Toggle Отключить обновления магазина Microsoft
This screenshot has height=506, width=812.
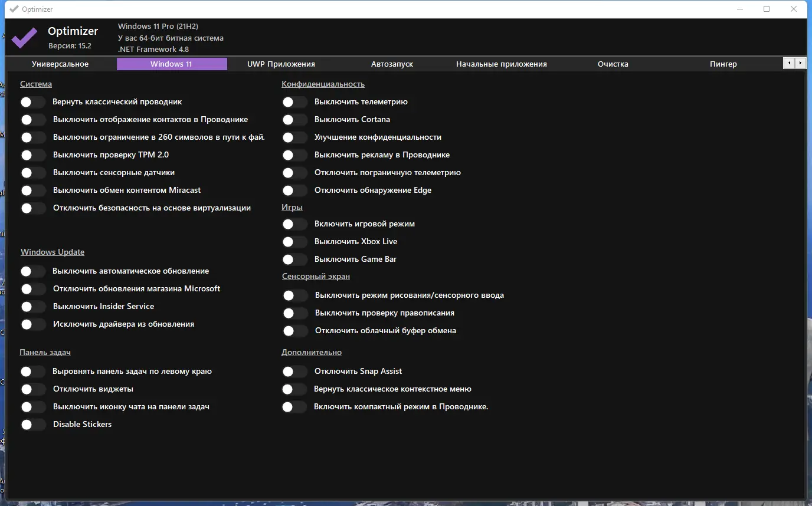(33, 289)
